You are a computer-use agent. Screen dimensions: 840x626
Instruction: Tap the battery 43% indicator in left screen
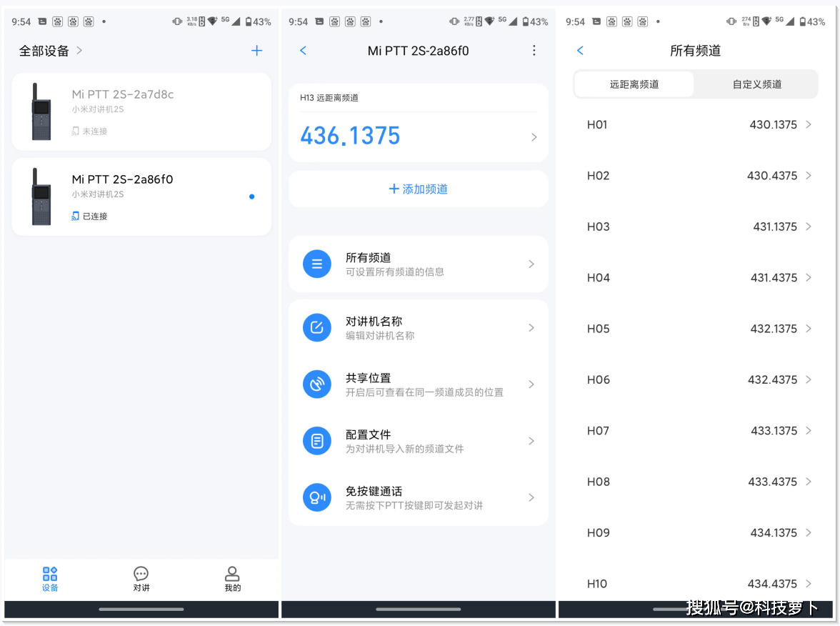tap(259, 21)
